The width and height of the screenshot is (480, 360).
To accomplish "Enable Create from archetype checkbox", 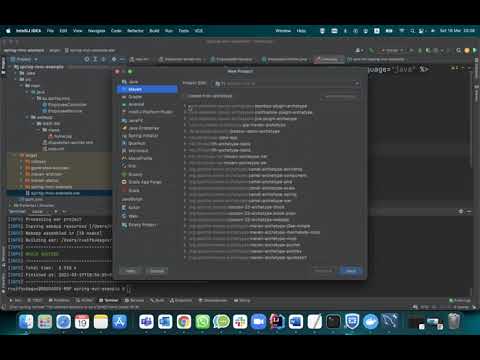I will [x=185, y=96].
